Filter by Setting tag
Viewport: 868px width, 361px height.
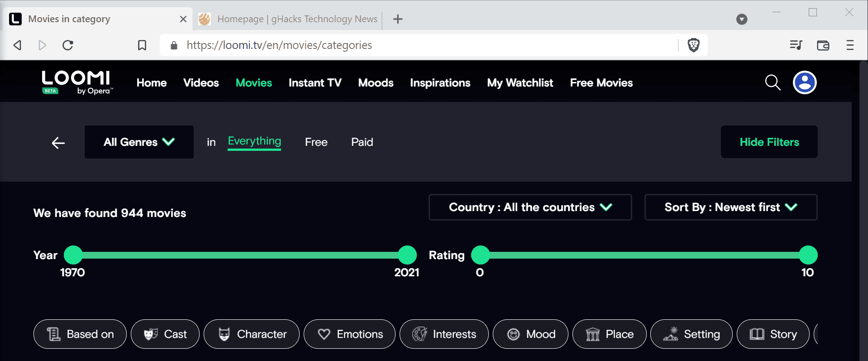click(x=691, y=334)
